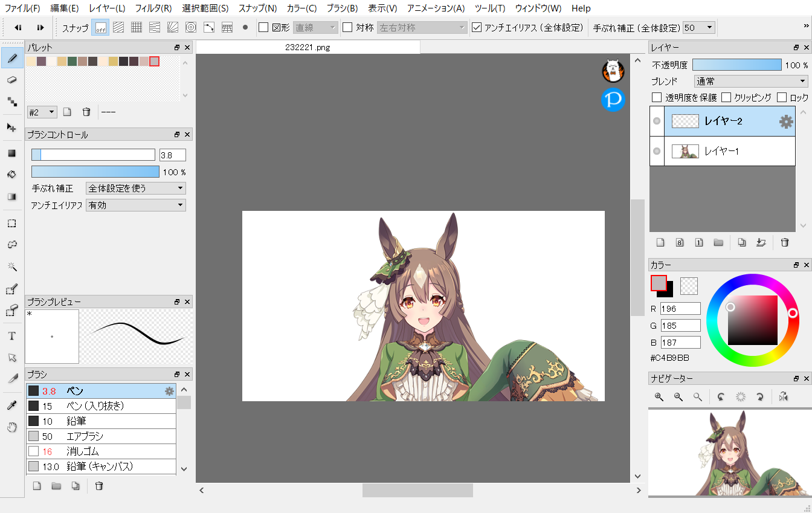Delete layer using trash icon in Layer panel
This screenshot has height=513, width=812.
tap(784, 242)
